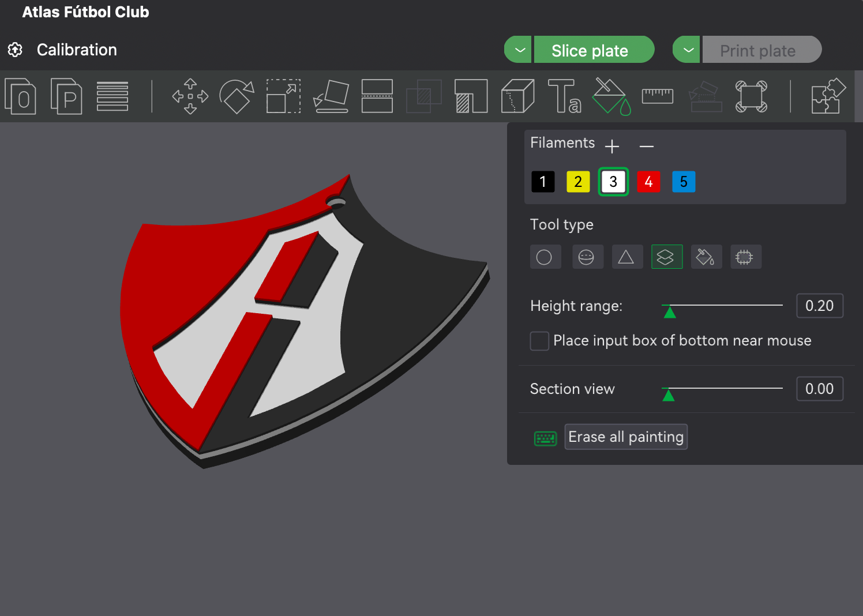Click the Auto orient icon with letter P
863x616 pixels.
click(x=66, y=96)
